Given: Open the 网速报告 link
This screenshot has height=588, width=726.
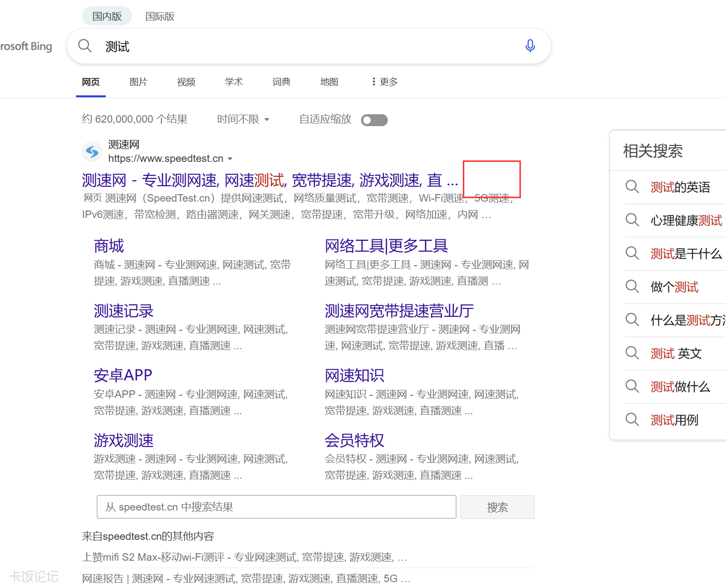Looking at the screenshot, I should click(246, 579).
